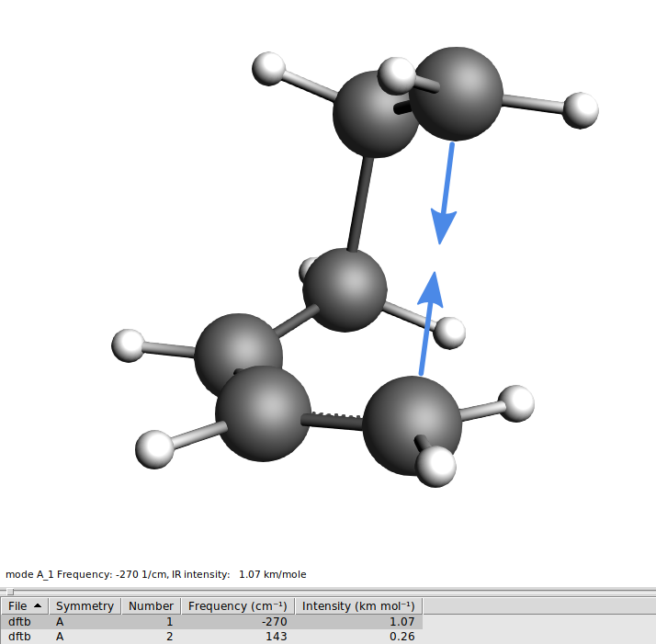
Task: Select the 143 frequency mode row
Action: coord(237,636)
